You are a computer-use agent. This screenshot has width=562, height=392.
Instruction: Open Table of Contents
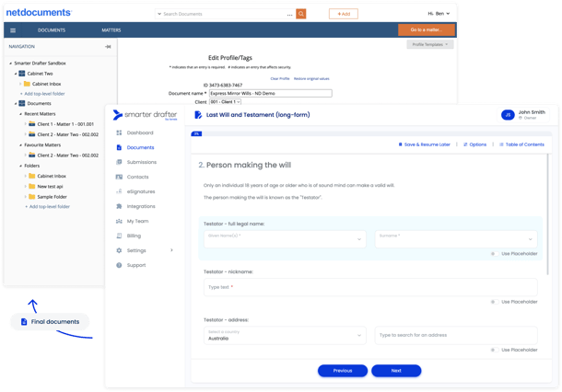[x=521, y=144]
